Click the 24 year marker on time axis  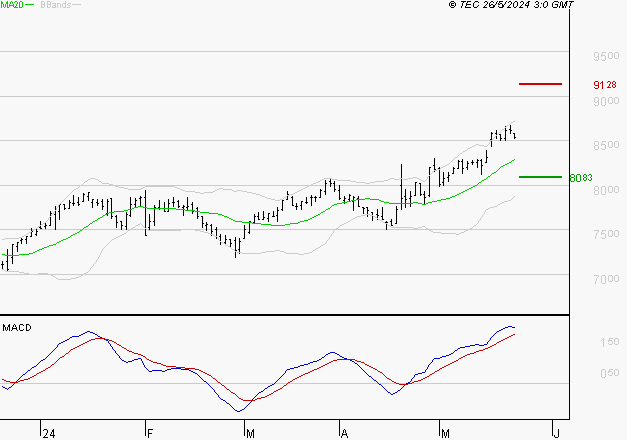coord(49,434)
